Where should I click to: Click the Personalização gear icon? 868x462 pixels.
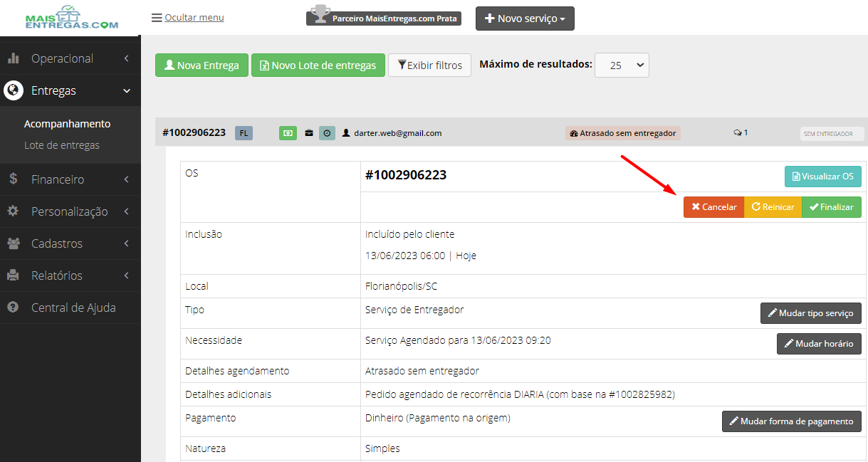click(13, 211)
